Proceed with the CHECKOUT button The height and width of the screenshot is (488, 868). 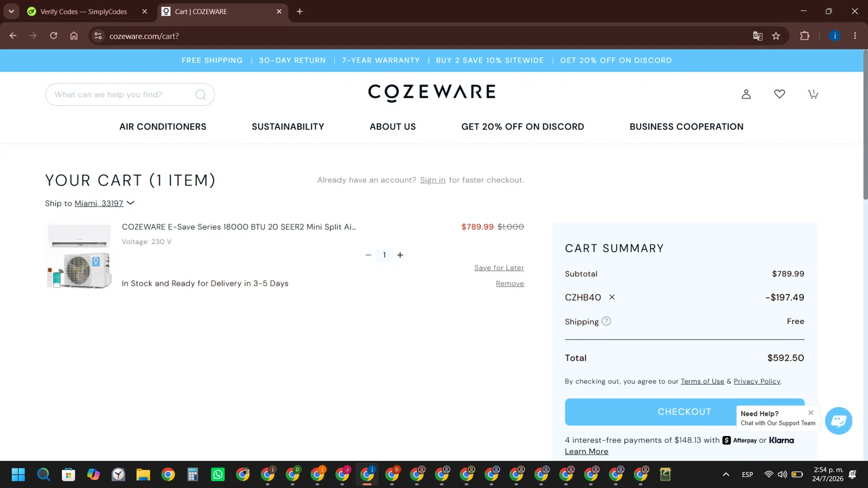(685, 412)
